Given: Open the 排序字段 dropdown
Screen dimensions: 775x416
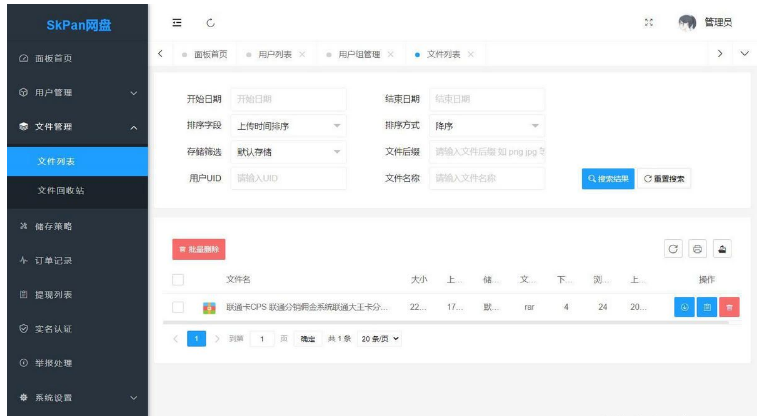Looking at the screenshot, I should [288, 126].
